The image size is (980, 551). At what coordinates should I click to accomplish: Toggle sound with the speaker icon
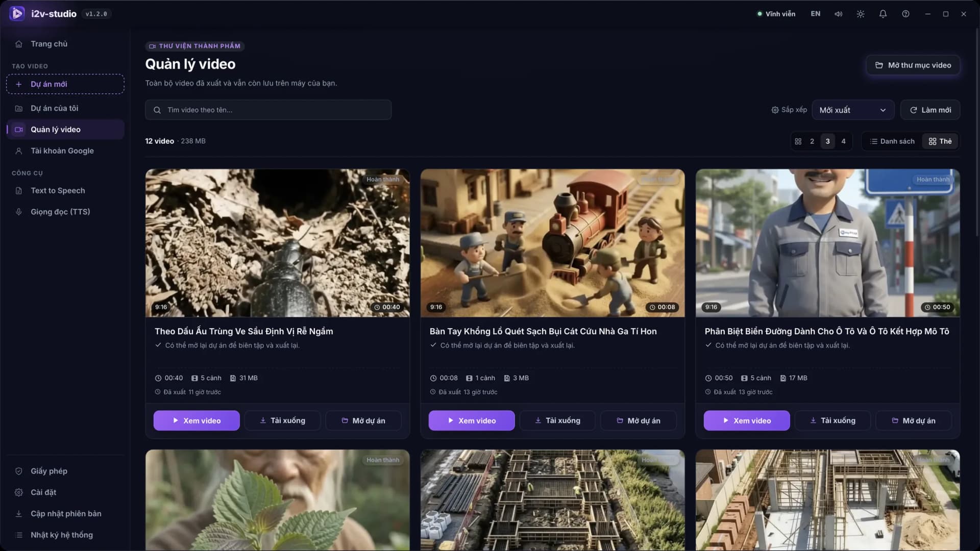tap(838, 14)
